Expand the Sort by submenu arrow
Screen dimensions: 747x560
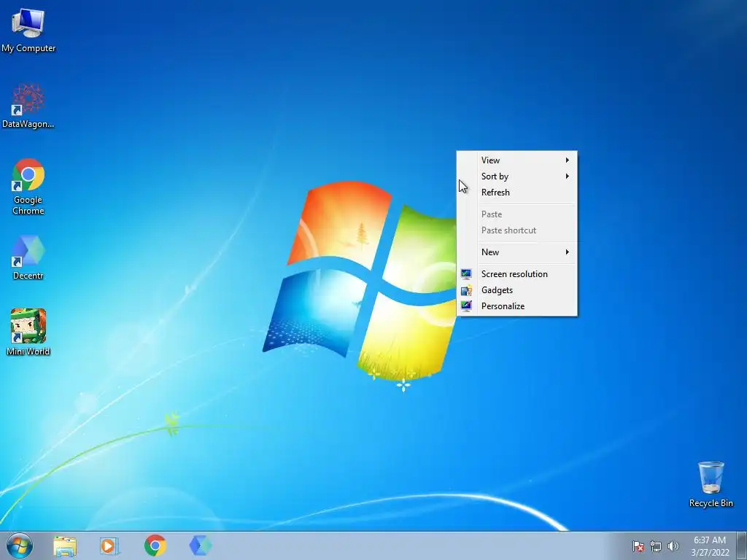click(x=568, y=176)
